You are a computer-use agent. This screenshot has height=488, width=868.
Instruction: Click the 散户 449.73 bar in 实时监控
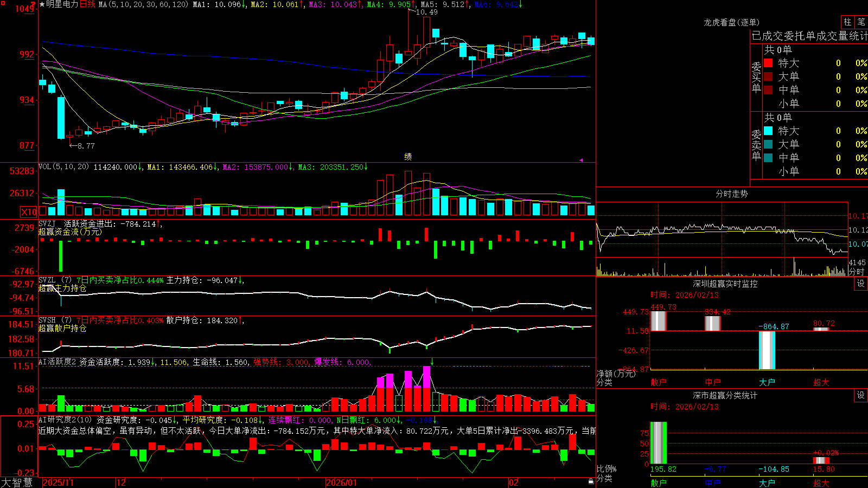pos(659,321)
